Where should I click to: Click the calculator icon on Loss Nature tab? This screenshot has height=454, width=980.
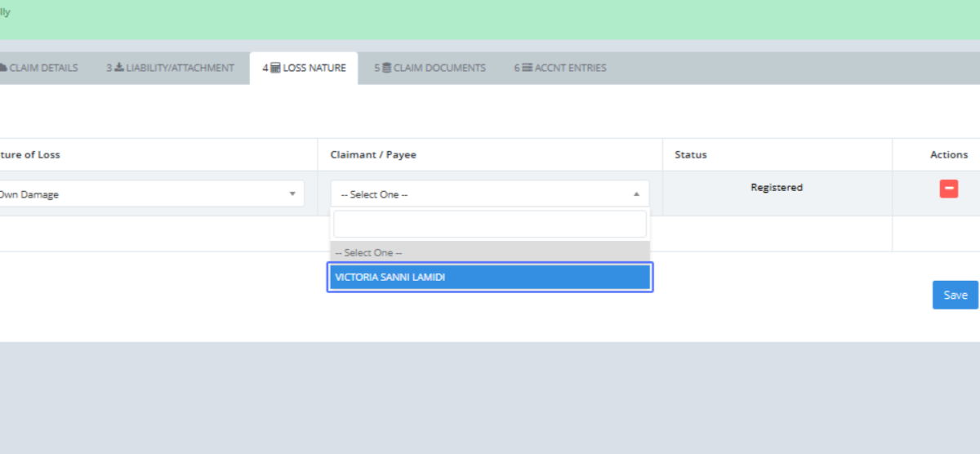pos(275,68)
